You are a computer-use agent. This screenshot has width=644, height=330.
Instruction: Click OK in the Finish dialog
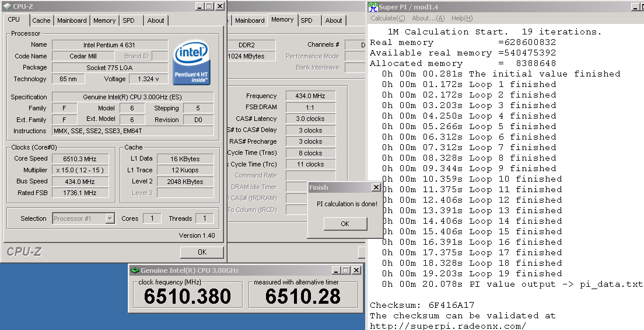pyautogui.click(x=345, y=224)
